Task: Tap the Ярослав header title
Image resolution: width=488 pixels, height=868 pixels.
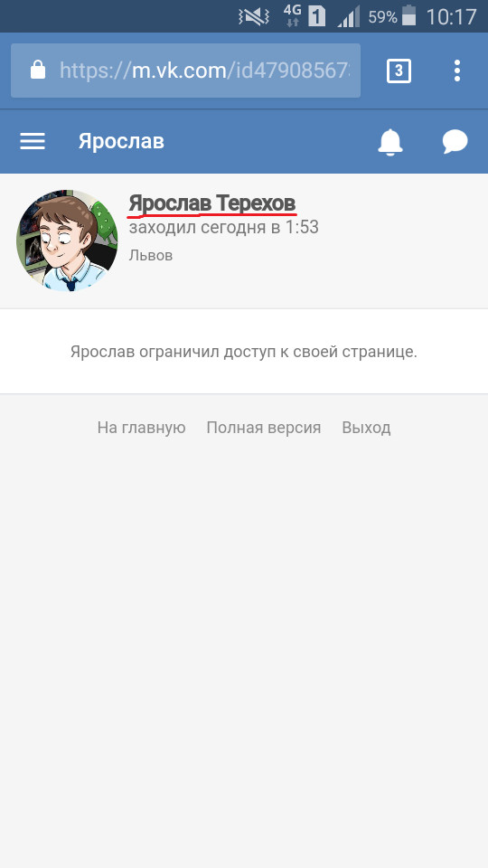Action: click(x=121, y=142)
